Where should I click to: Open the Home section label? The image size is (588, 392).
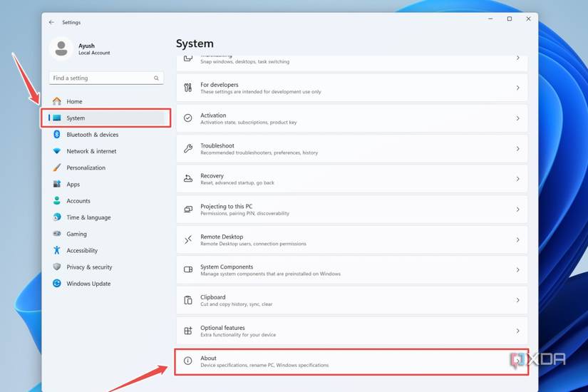click(x=74, y=101)
